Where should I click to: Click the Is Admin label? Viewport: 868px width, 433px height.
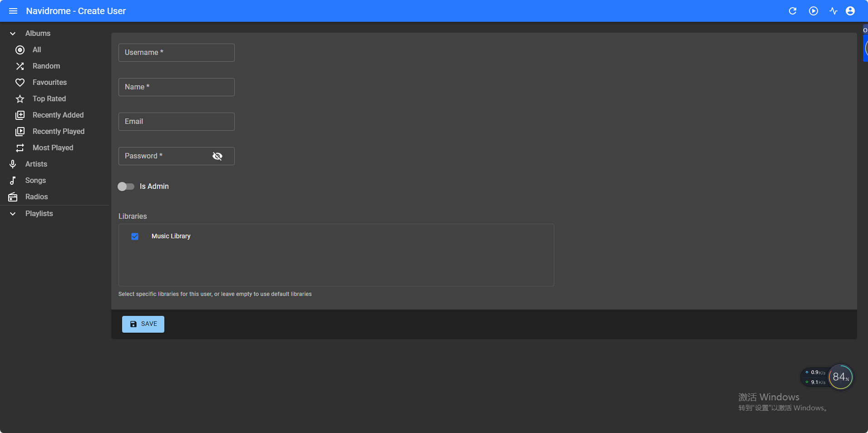(x=154, y=187)
